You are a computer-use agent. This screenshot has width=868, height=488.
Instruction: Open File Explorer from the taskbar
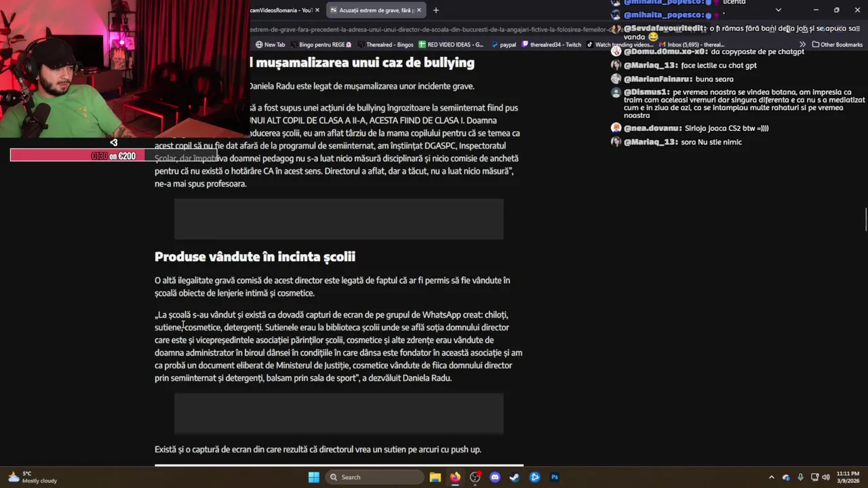click(435, 477)
